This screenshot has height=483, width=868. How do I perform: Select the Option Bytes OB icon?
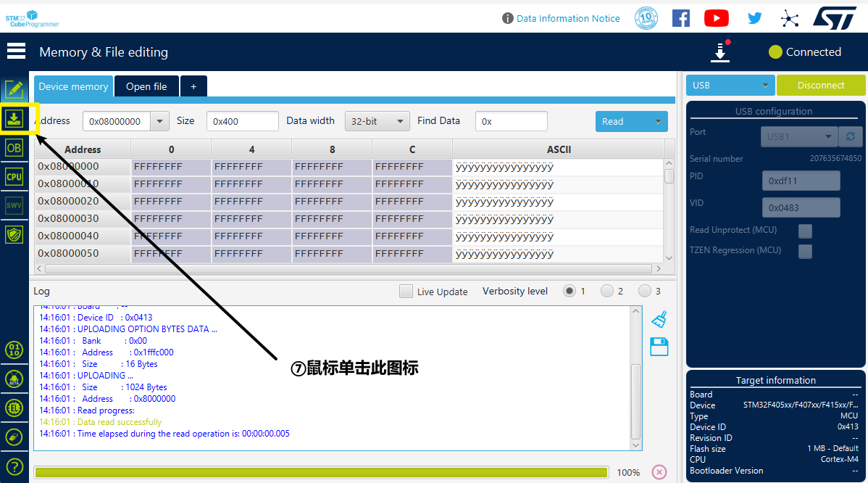tap(14, 148)
